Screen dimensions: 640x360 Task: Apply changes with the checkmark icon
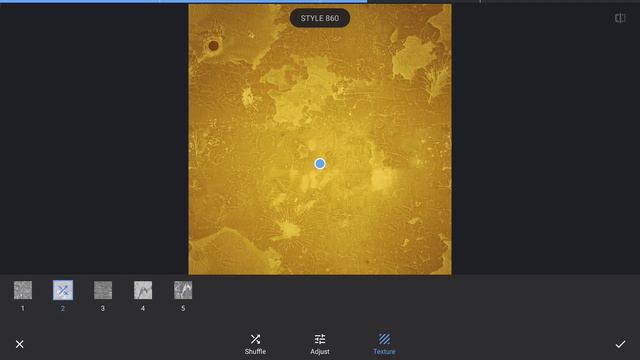click(620, 344)
